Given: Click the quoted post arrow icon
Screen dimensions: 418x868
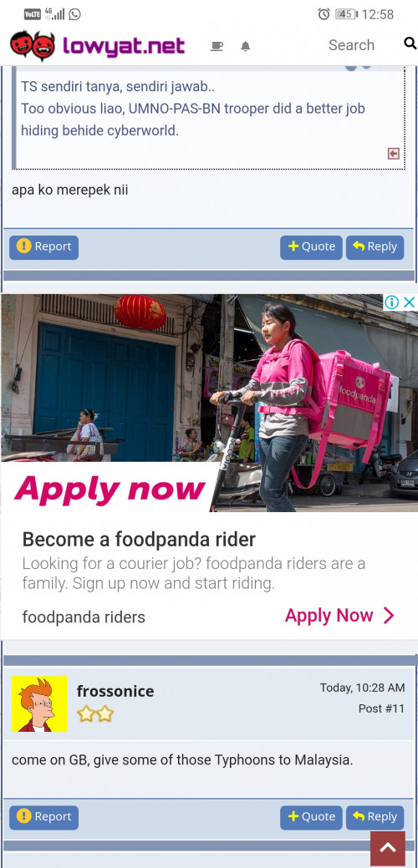Looking at the screenshot, I should [x=394, y=154].
